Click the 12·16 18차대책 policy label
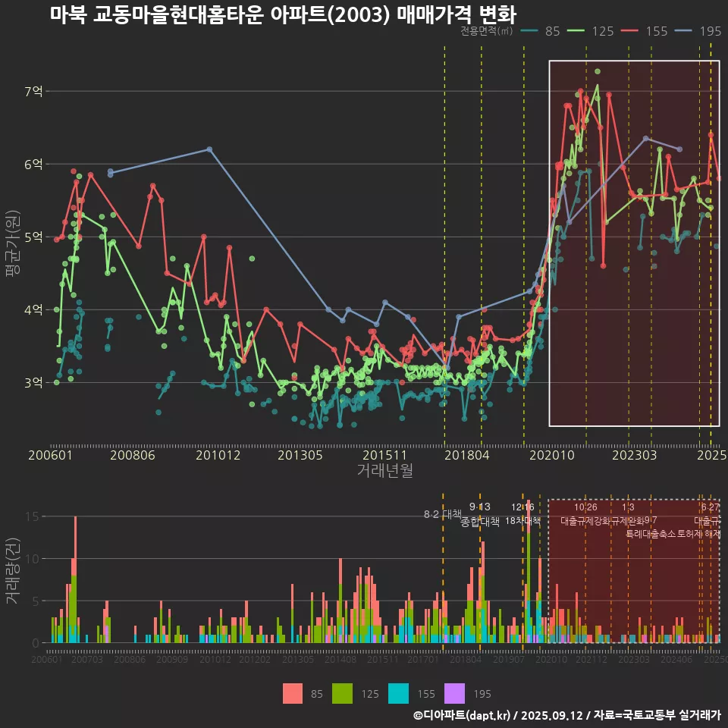 [x=522, y=514]
